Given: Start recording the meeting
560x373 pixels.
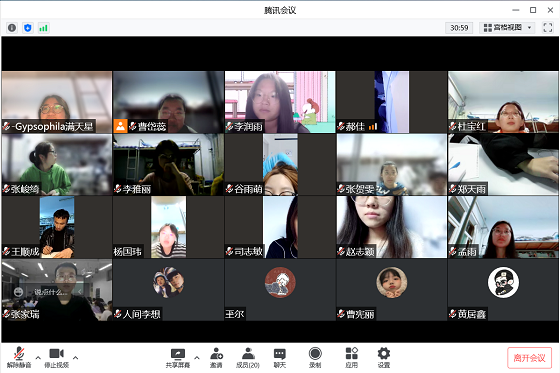Looking at the screenshot, I should pos(315,358).
